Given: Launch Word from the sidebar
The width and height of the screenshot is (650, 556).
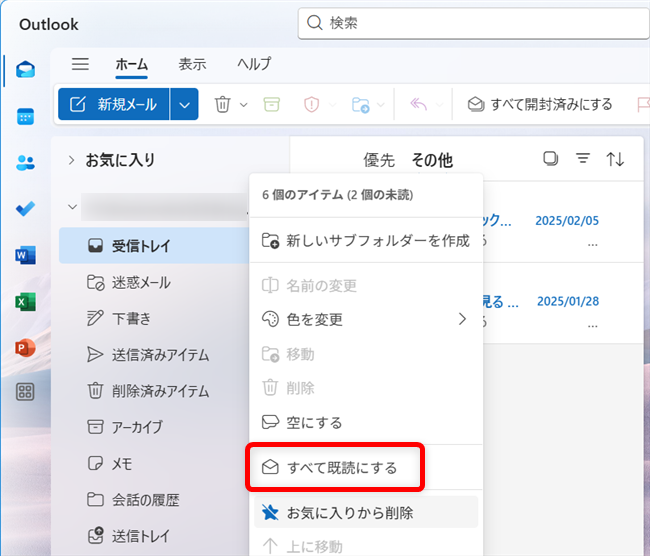Looking at the screenshot, I should [x=26, y=255].
